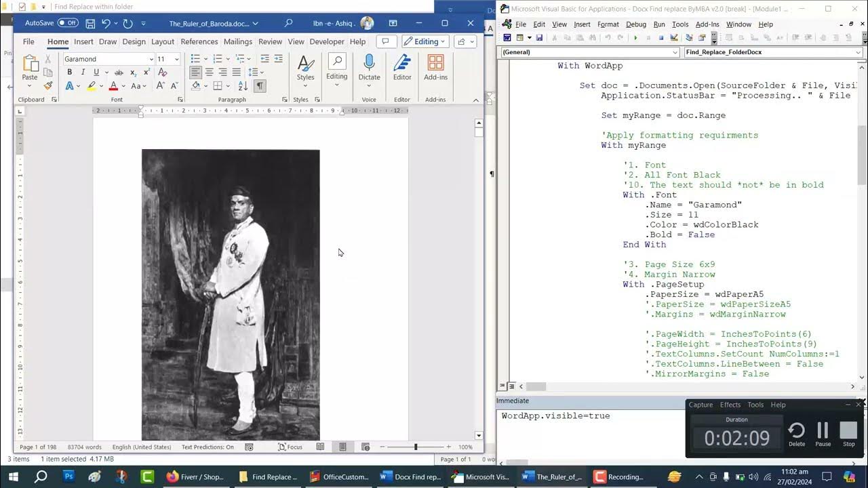
Task: Select Align Left in Paragraph group
Action: (195, 73)
